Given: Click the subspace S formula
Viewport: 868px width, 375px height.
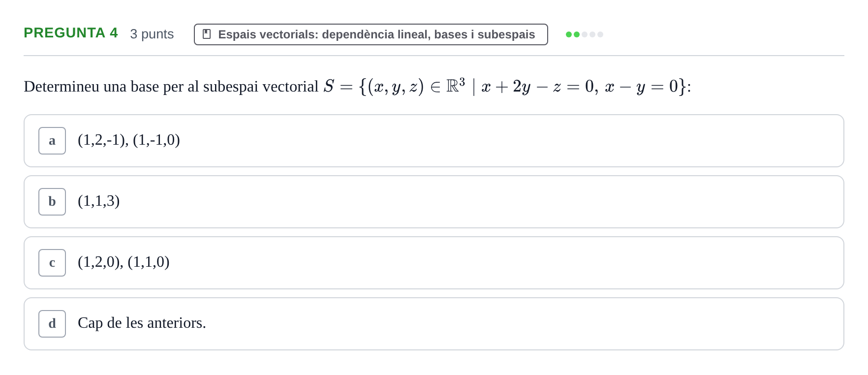Looking at the screenshot, I should tap(505, 87).
